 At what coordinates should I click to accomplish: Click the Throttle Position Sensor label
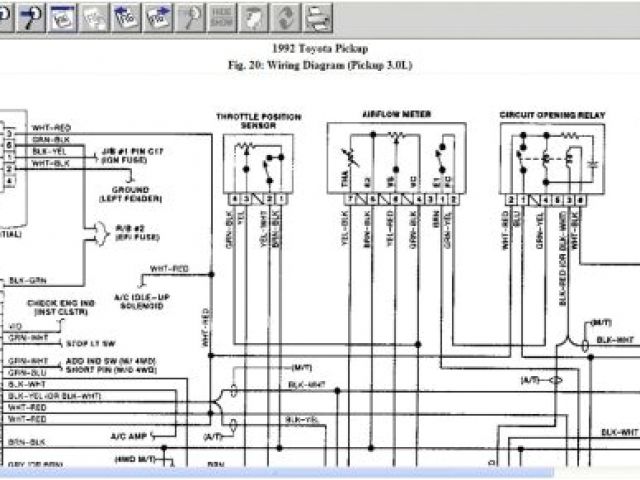[x=258, y=120]
